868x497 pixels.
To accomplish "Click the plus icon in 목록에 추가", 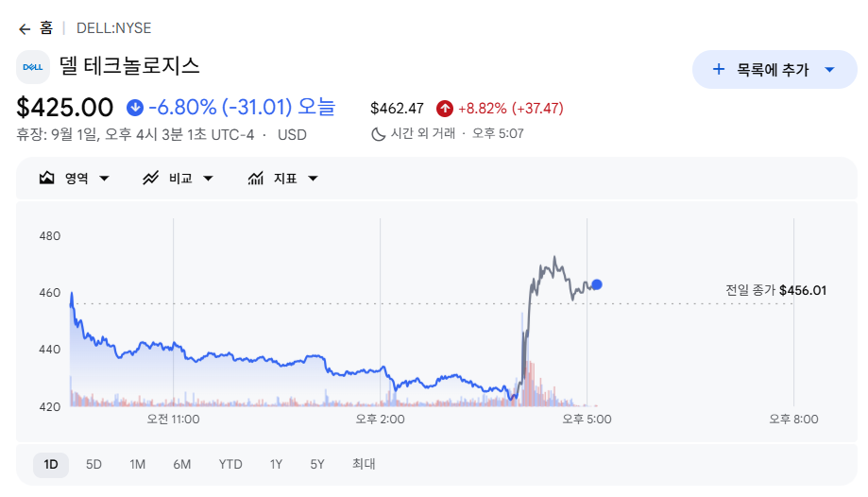I will point(719,69).
